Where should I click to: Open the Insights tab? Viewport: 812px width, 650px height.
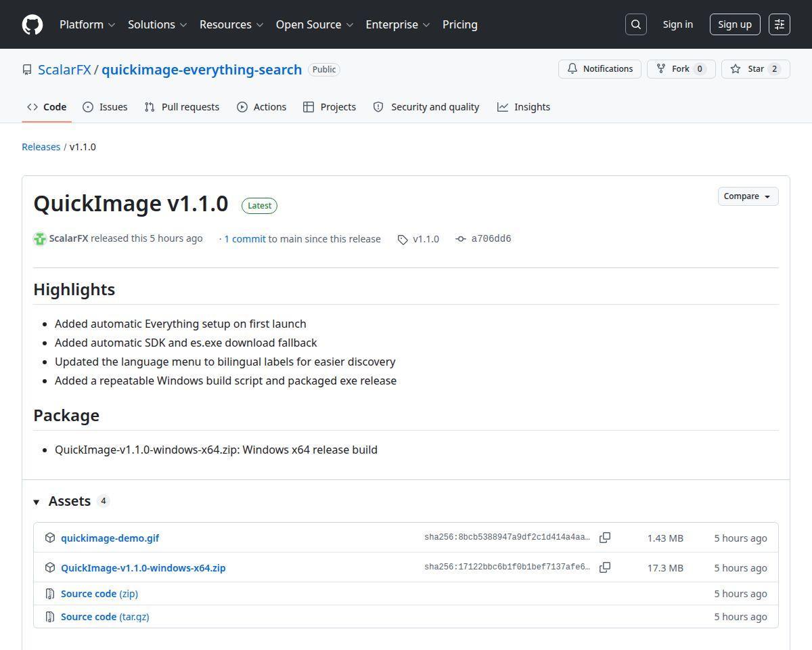[x=524, y=107]
